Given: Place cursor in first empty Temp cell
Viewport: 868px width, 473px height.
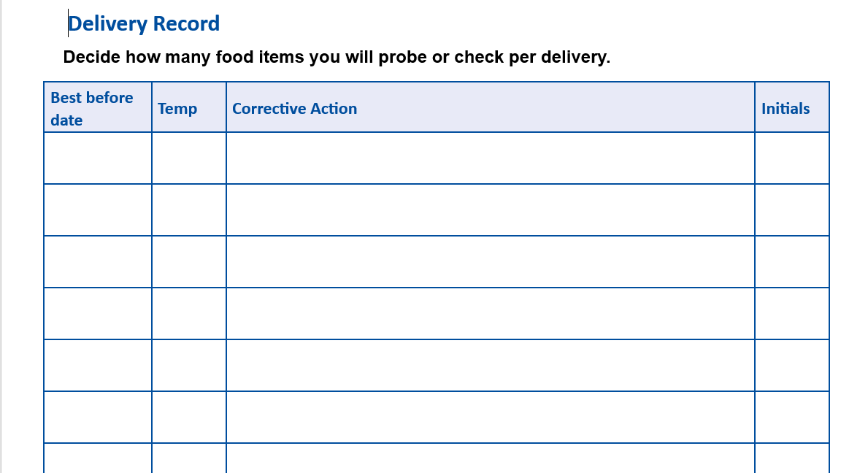Looking at the screenshot, I should [x=189, y=158].
